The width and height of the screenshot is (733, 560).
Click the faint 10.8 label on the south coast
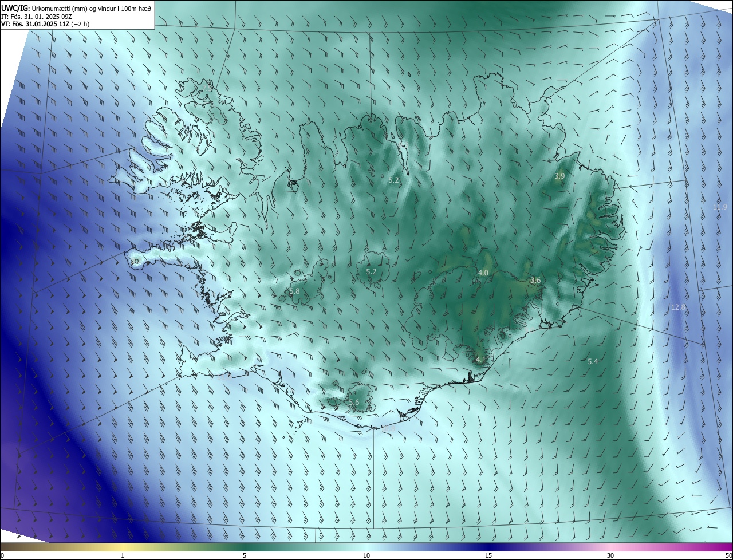coord(389,427)
